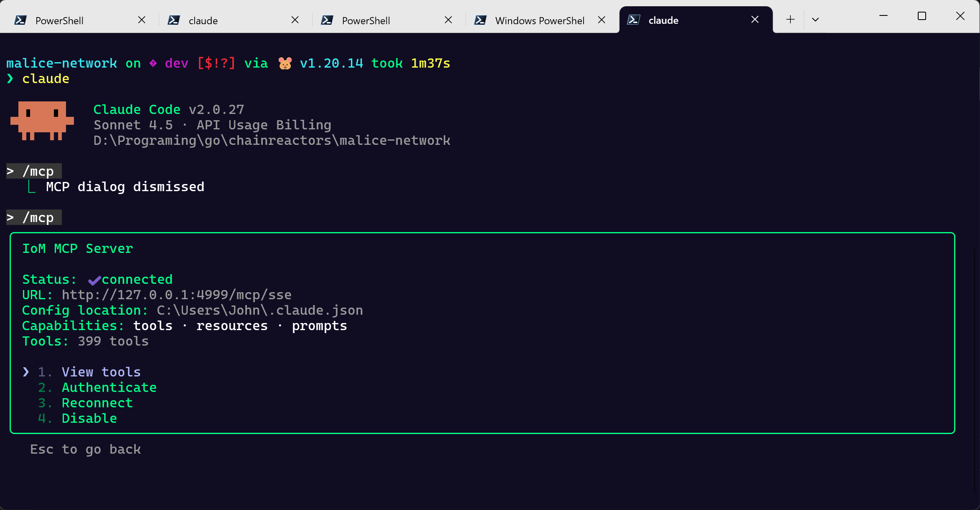Click the purple connected status checkmark
The image size is (980, 510).
[94, 280]
